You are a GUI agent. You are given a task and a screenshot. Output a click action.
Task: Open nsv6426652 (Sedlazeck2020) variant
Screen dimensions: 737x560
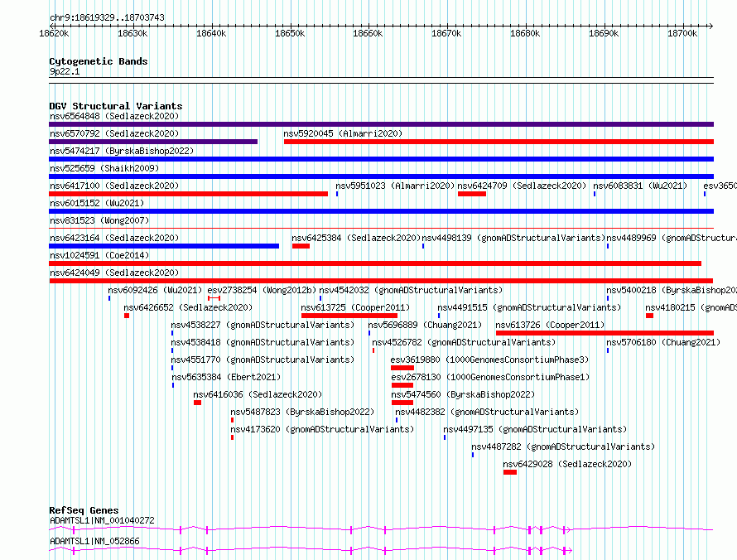pyautogui.click(x=188, y=307)
